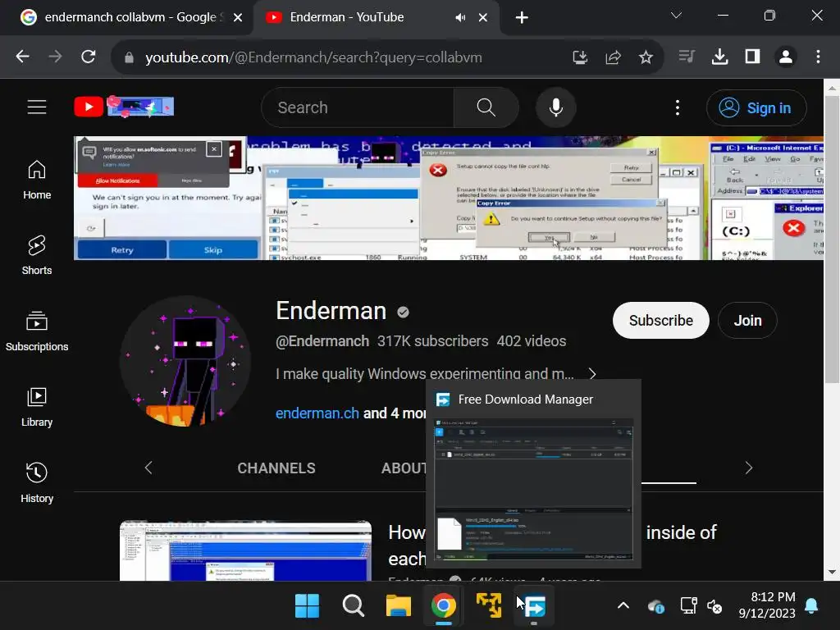The width and height of the screenshot is (840, 630).
Task: Close the Enderman YouTube tab
Action: (482, 18)
